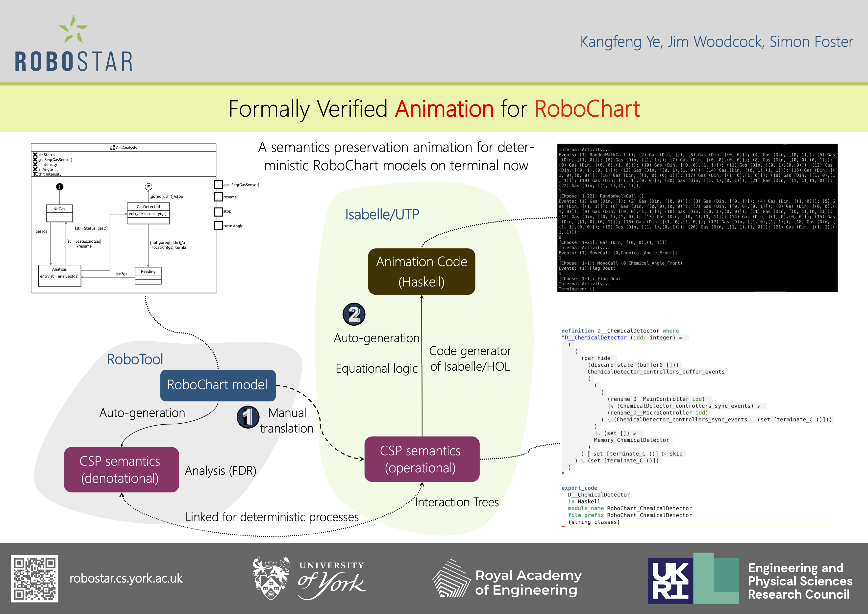
Task: Click the gas: Seq(GasSensor) event box
Action: point(218,185)
